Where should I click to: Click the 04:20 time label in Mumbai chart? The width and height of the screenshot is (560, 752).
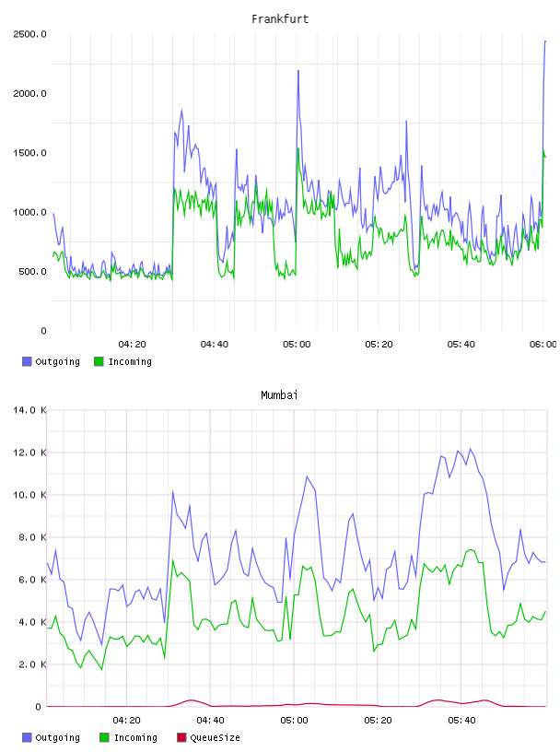tap(126, 721)
